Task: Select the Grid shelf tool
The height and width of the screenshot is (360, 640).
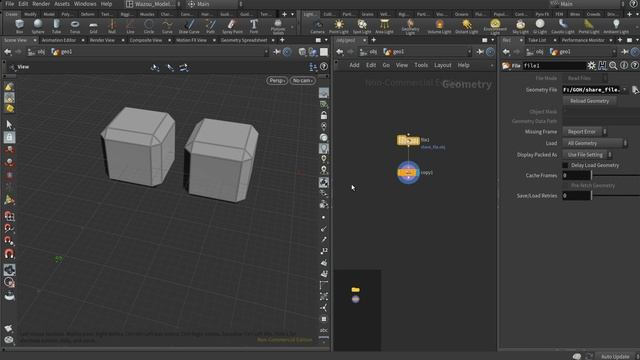Action: (x=93, y=26)
